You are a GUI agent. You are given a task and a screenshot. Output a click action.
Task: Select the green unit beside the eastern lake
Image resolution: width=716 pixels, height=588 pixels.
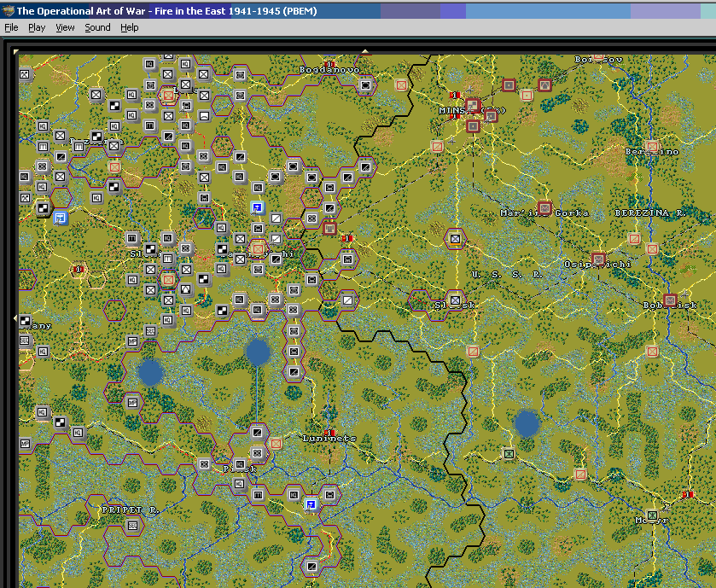click(509, 454)
